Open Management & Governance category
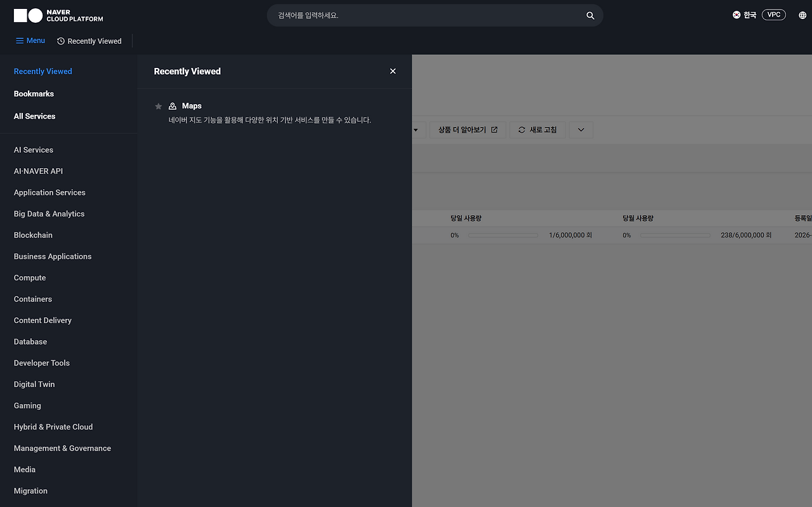Image resolution: width=812 pixels, height=507 pixels. [62, 448]
